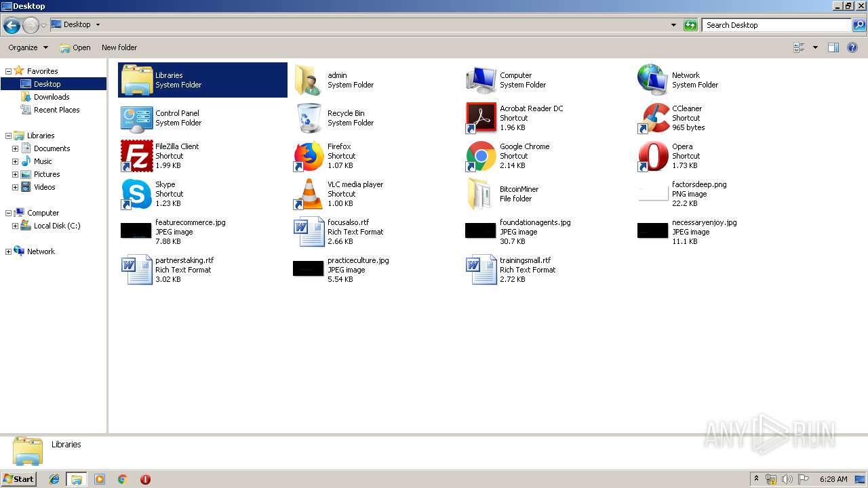Select the VLC media player shortcut
The image size is (868, 488).
click(309, 194)
